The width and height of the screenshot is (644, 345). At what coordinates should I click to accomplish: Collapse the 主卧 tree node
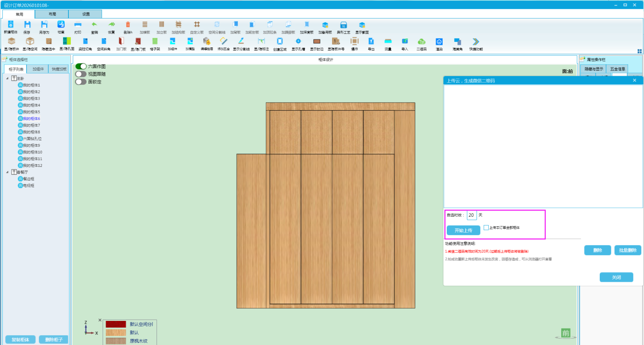point(7,78)
